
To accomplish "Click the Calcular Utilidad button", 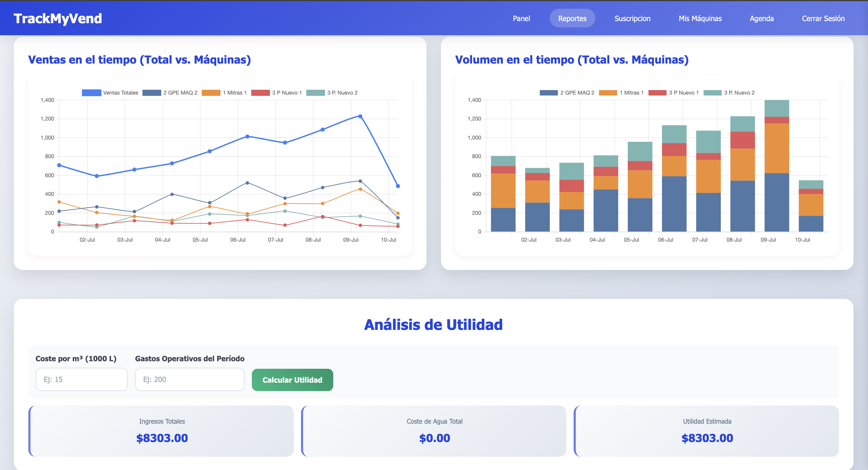I will tap(292, 380).
